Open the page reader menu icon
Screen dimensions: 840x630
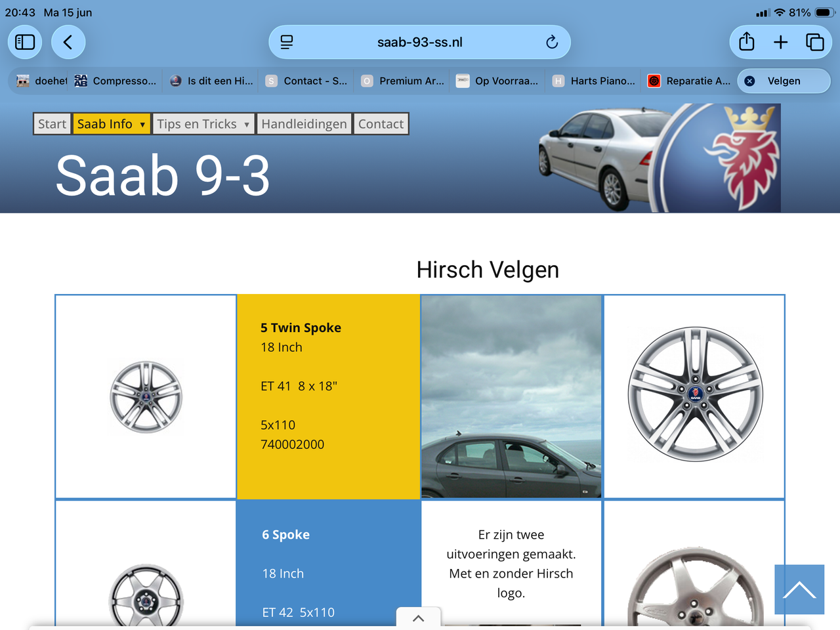pyautogui.click(x=287, y=42)
